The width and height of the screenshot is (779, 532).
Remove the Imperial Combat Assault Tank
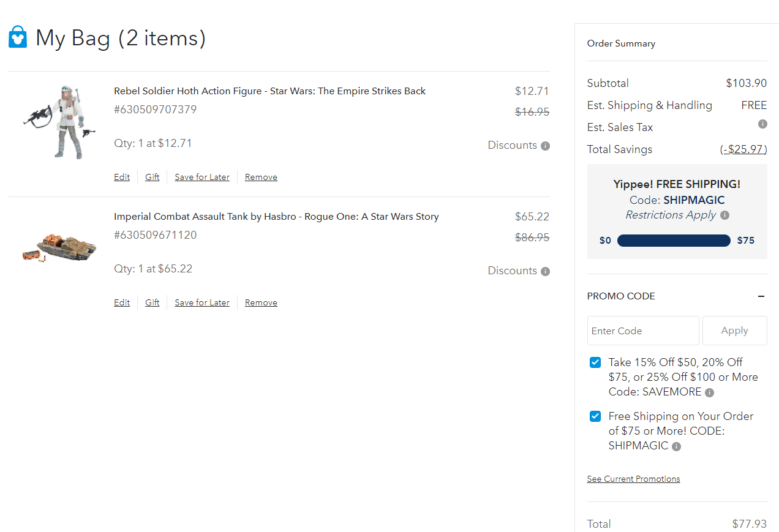click(261, 302)
